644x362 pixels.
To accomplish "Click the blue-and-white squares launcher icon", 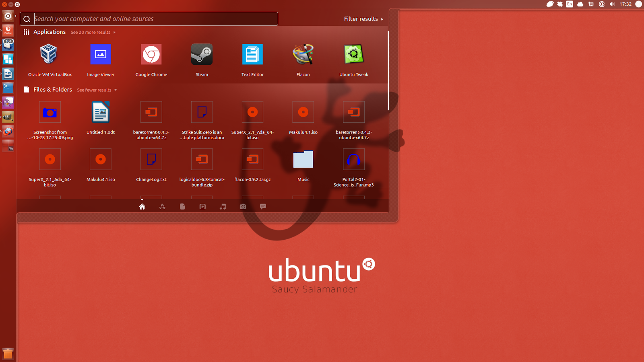I will tap(8, 60).
